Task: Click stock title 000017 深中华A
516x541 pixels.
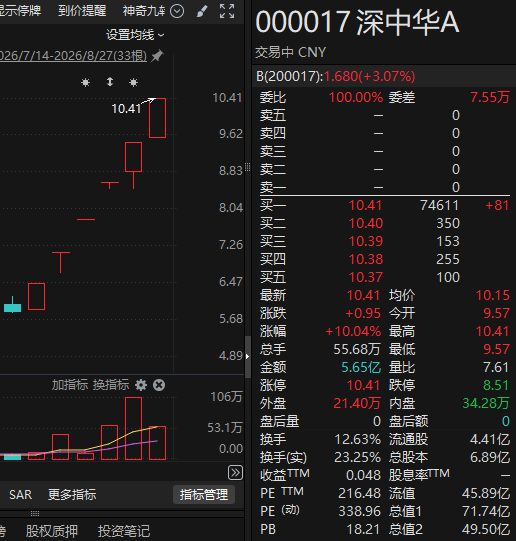Action: pos(357,22)
